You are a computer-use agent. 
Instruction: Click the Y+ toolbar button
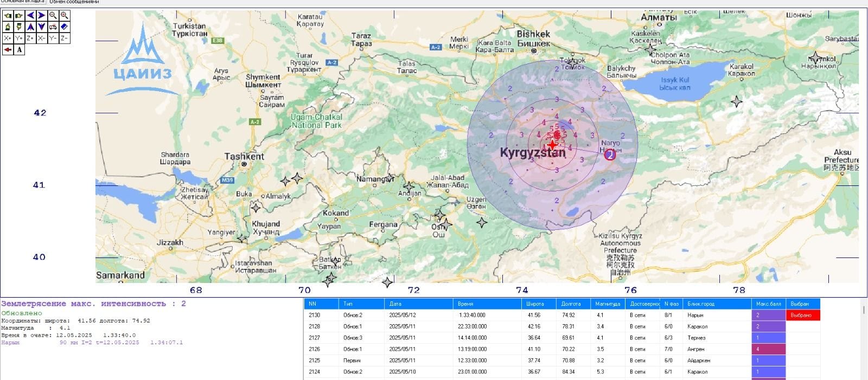click(19, 38)
